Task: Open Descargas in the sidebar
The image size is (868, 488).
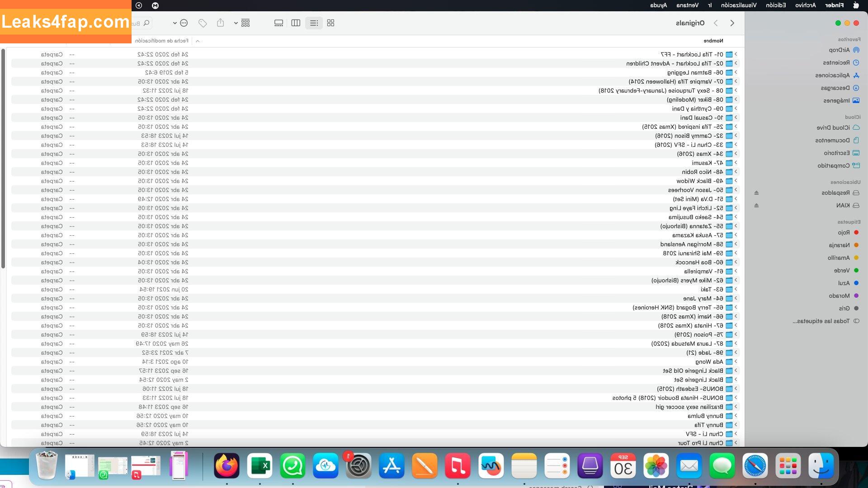Action: point(835,88)
